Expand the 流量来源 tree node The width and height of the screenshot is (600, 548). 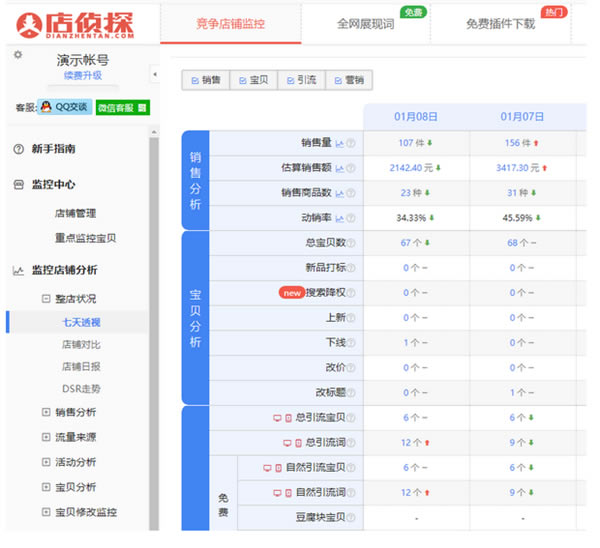coord(46,437)
